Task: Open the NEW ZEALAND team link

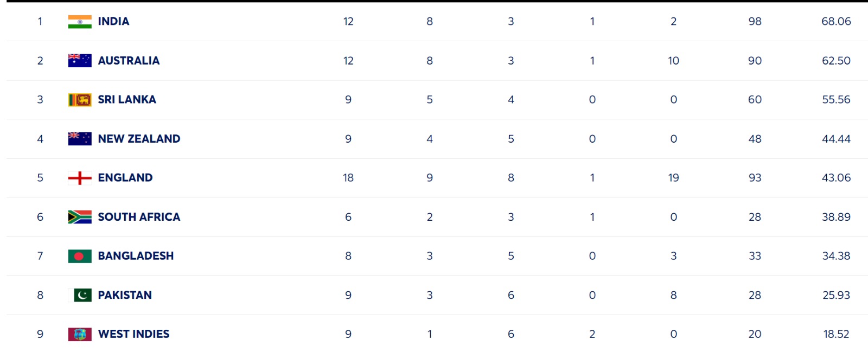Action: pos(139,139)
